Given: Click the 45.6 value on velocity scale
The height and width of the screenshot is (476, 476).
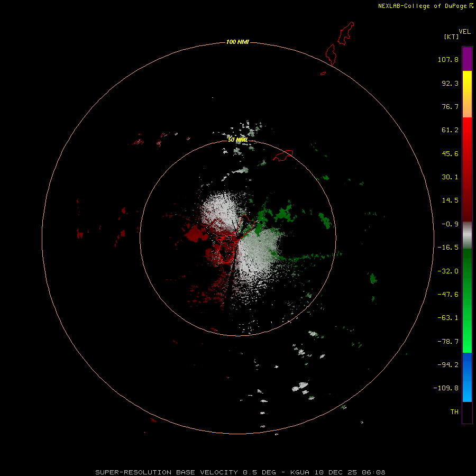Looking at the screenshot, I should (450, 153).
